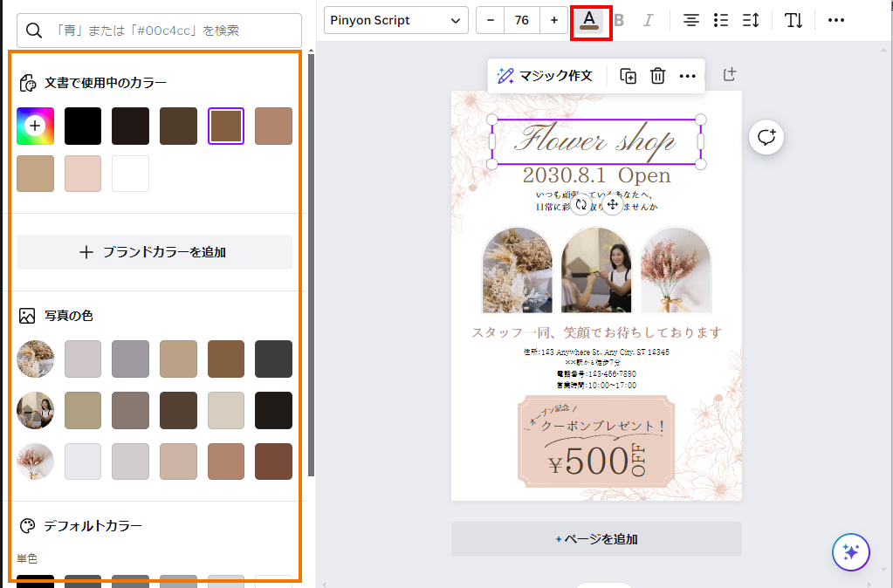
Task: Click ページを追加 to add page
Action: (x=596, y=539)
